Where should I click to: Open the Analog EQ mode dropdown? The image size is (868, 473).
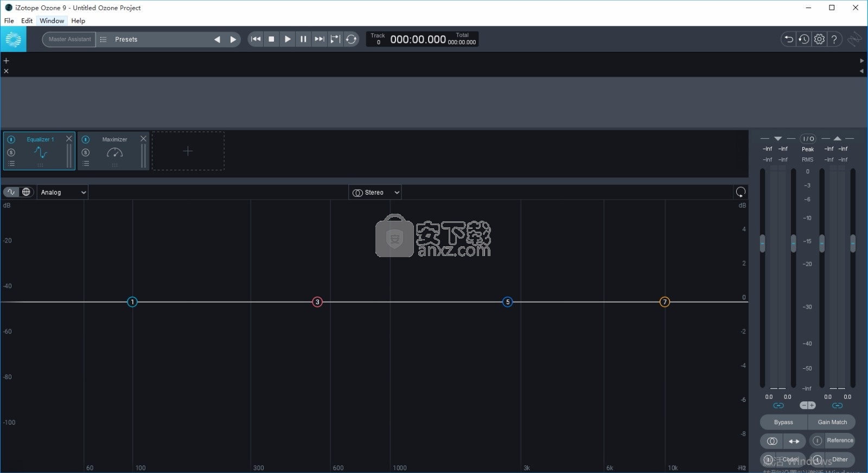tap(62, 193)
